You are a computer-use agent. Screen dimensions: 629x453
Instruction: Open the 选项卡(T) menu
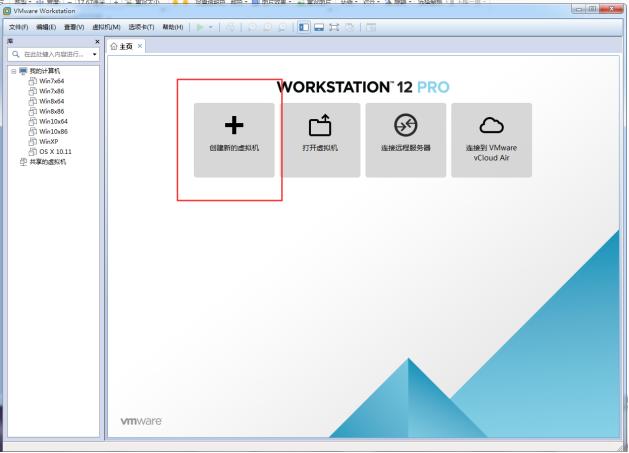click(141, 27)
